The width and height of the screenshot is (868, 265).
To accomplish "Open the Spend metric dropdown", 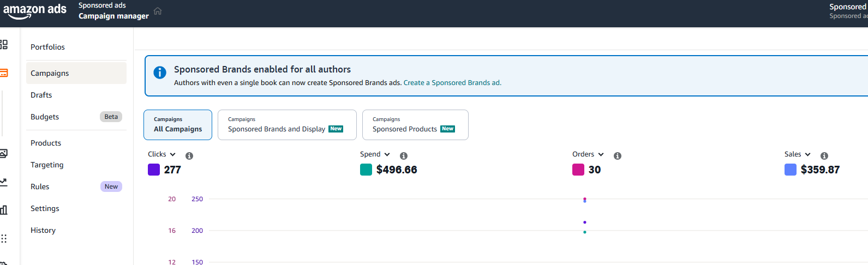I will (x=375, y=154).
